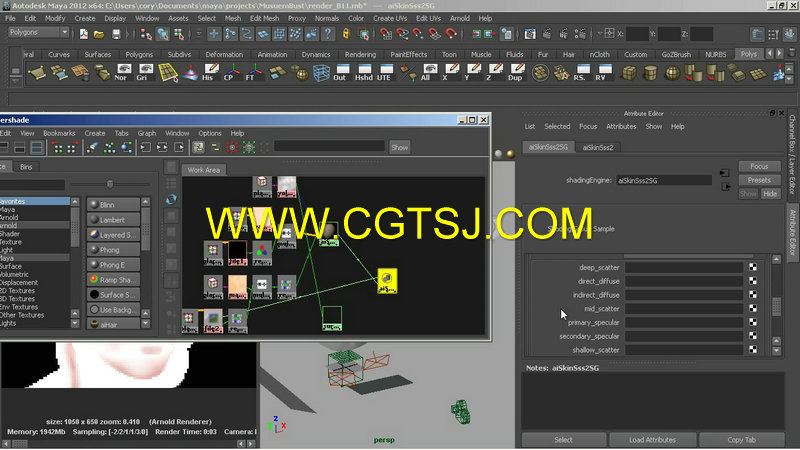Screen dimensions: 800x450
Task: Click the All shelf icon
Action: tap(429, 72)
